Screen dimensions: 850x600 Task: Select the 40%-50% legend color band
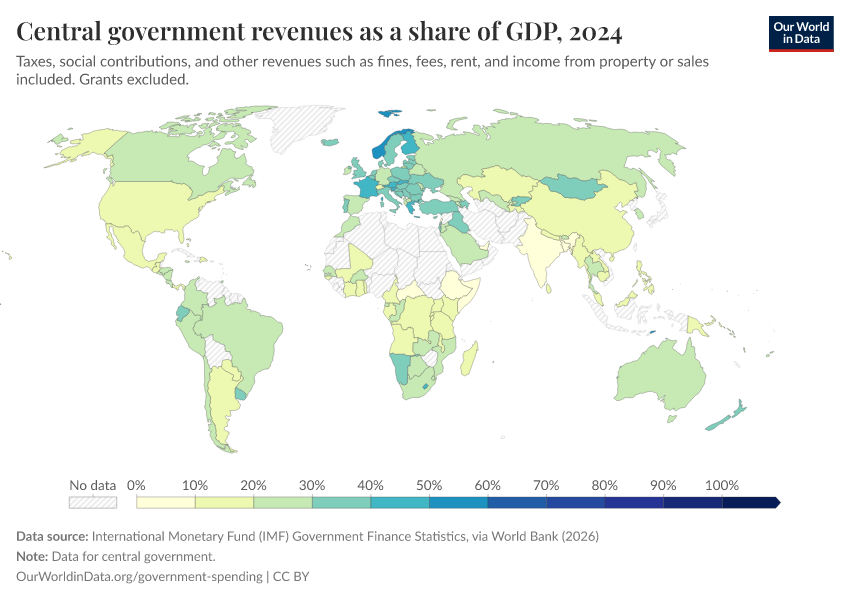click(399, 502)
